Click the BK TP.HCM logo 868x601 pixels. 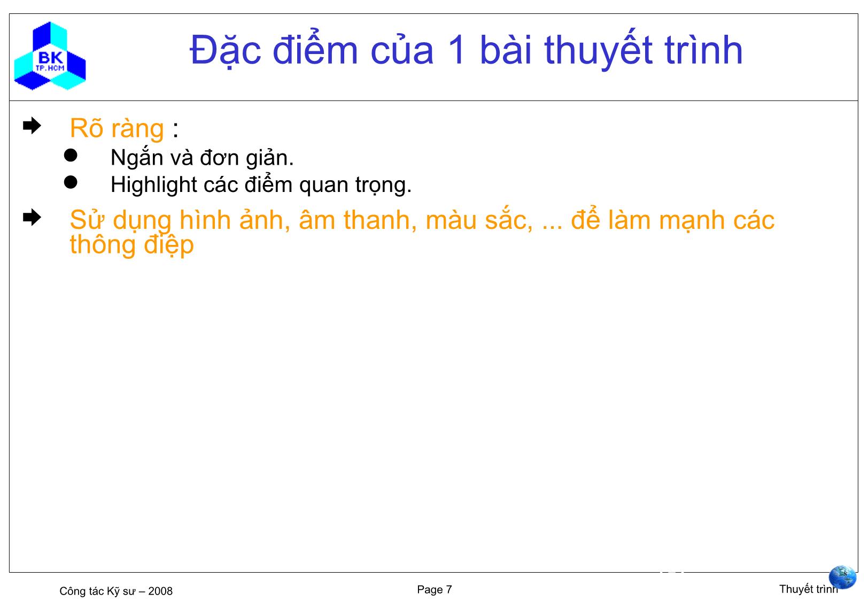point(50,56)
